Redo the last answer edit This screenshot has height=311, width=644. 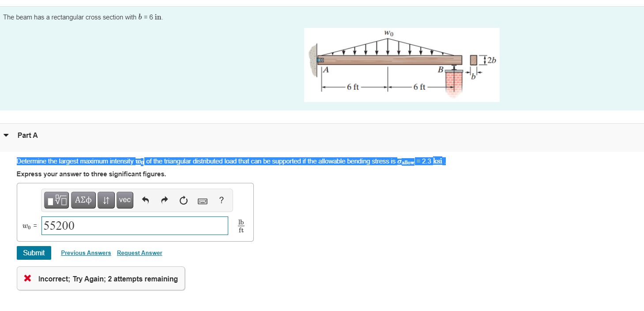pos(164,200)
